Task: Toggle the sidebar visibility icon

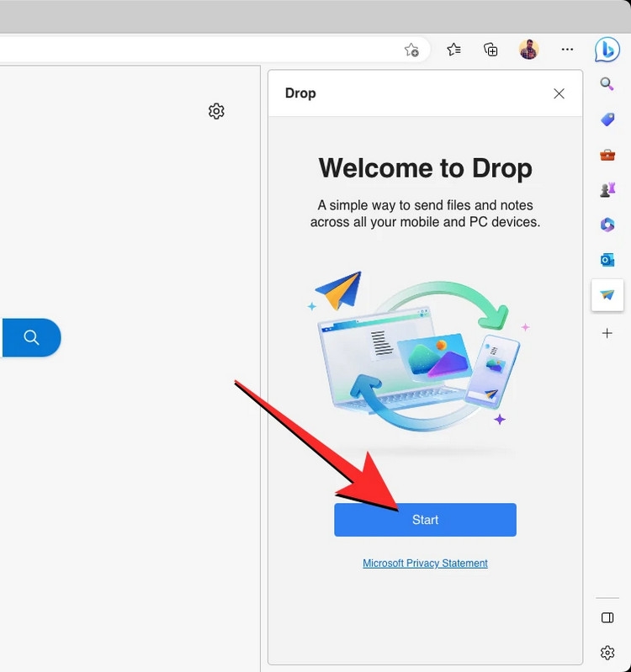Action: coord(607,617)
